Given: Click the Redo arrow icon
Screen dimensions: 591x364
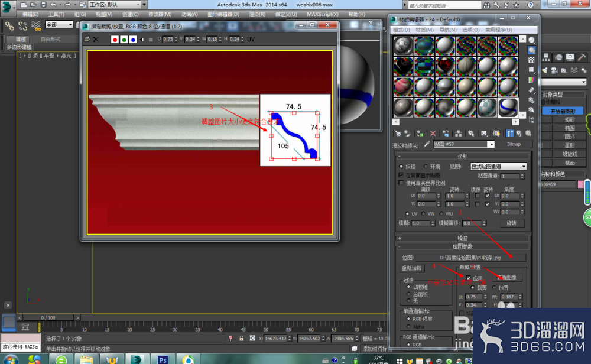Looking at the screenshot, I should pos(67,5).
